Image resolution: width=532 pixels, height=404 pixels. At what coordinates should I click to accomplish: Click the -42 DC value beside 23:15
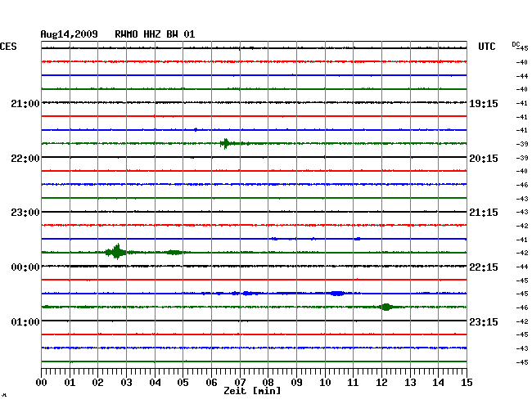pyautogui.click(x=522, y=321)
